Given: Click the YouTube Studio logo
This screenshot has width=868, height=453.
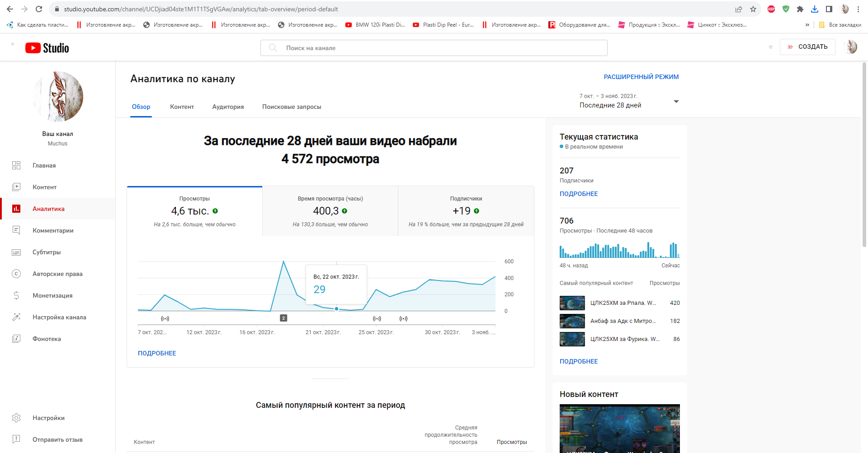Looking at the screenshot, I should pos(47,48).
